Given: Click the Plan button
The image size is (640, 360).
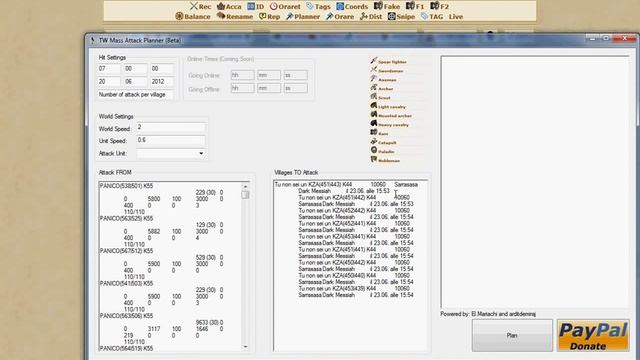Looking at the screenshot, I should tap(512, 335).
